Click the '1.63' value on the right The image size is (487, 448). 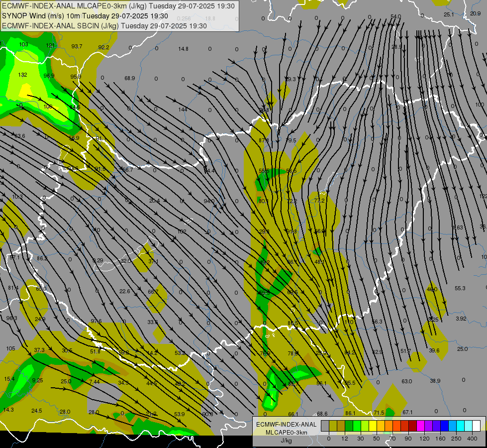[458, 227]
